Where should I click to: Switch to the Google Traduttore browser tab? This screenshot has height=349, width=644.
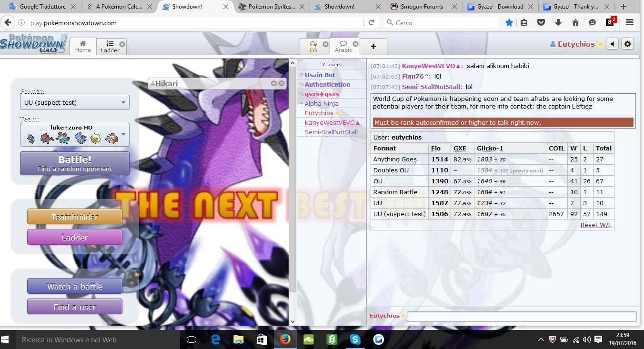coord(43,7)
